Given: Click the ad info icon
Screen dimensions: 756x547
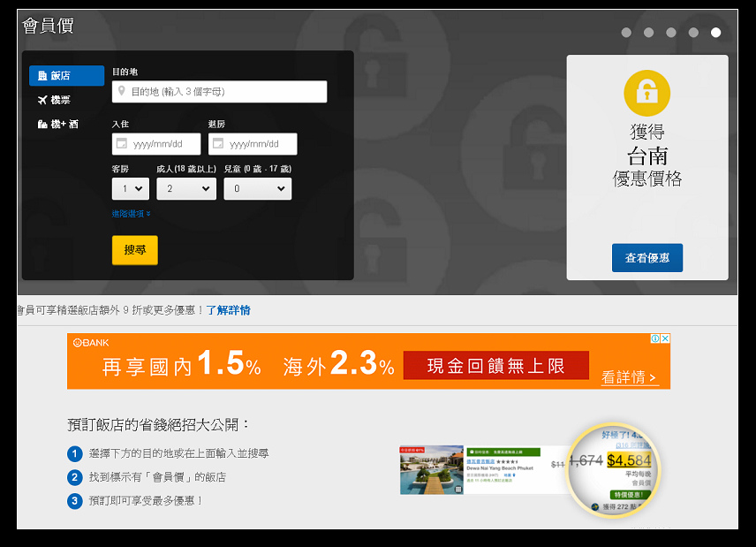Looking at the screenshot, I should coord(655,338).
